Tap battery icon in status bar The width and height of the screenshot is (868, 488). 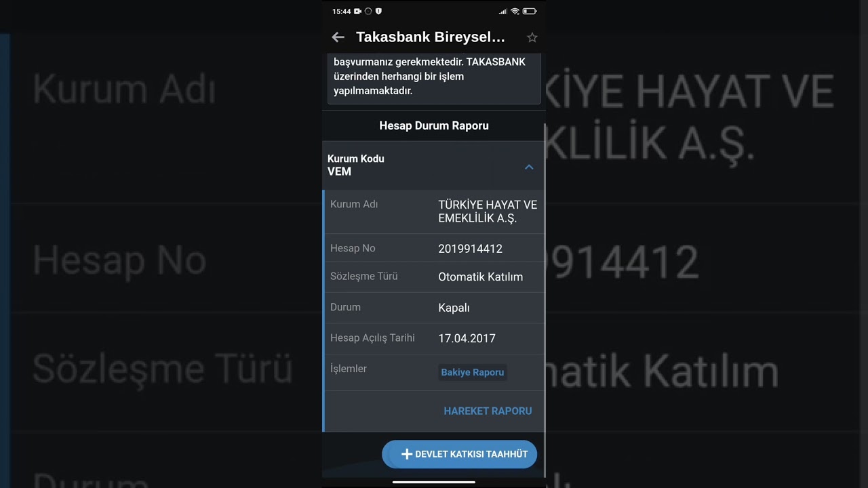pyautogui.click(x=530, y=11)
